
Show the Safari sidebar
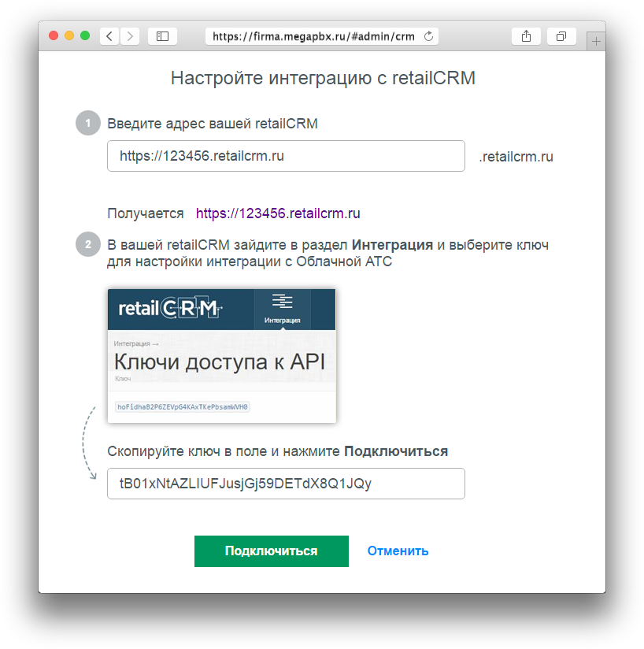(162, 36)
